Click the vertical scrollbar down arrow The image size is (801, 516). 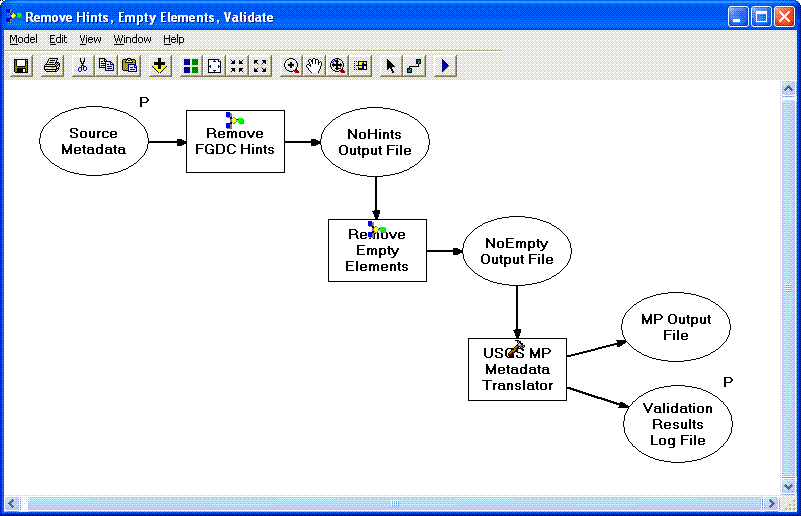(786, 487)
